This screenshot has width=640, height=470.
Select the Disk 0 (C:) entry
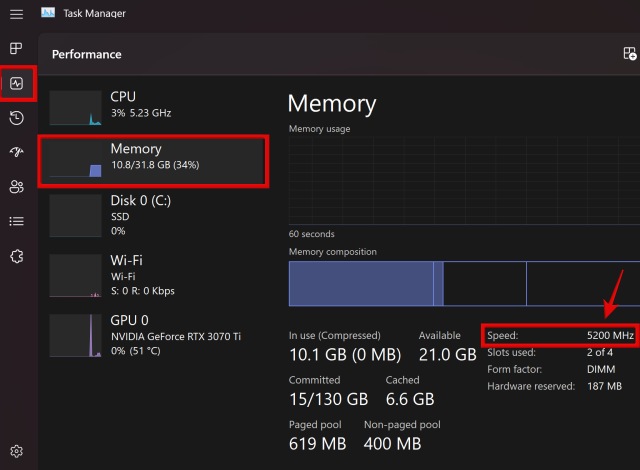point(154,215)
